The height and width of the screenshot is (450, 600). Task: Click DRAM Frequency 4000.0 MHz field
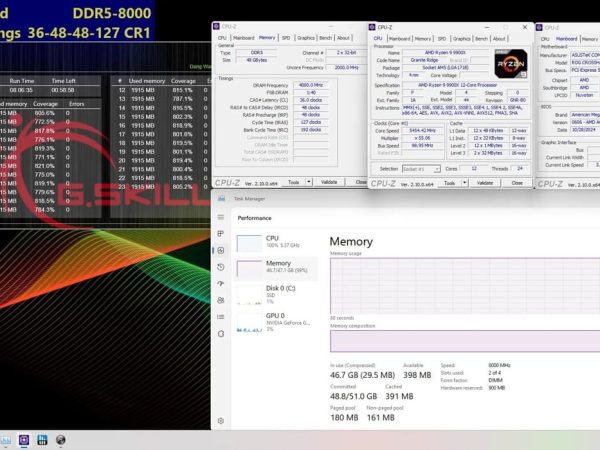point(311,85)
